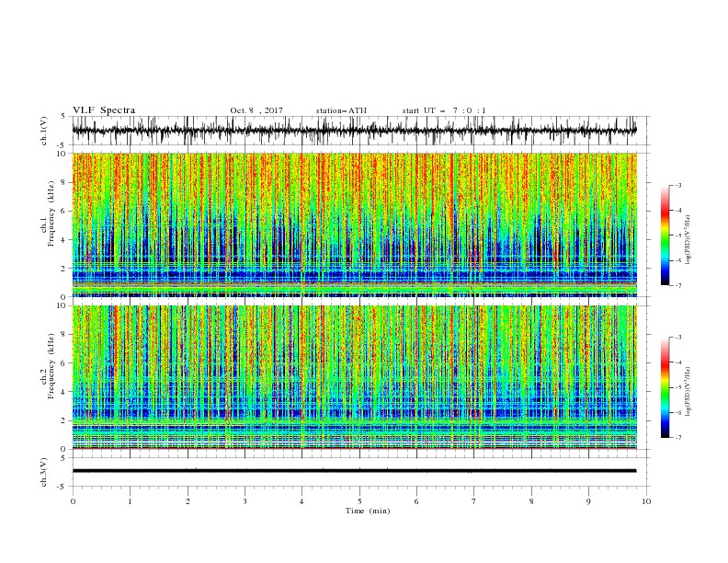
Task: Click the time axis tick label '10'
Action: 646,501
